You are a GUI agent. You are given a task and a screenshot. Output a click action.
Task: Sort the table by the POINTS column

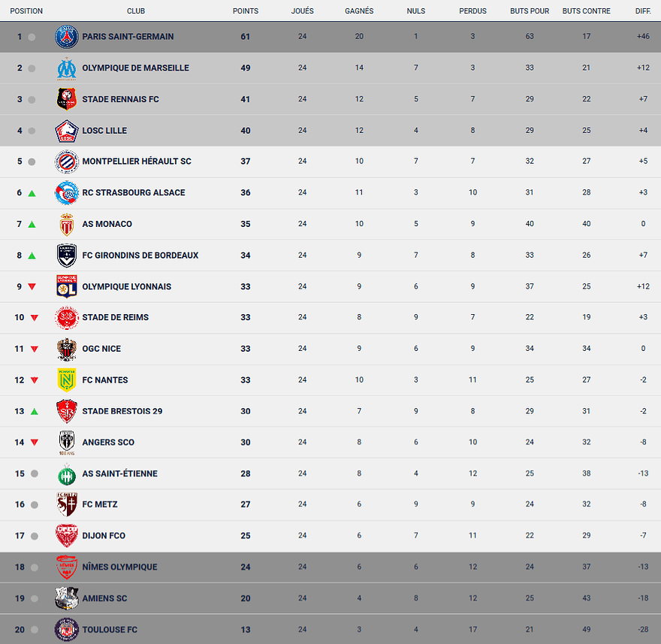(246, 11)
